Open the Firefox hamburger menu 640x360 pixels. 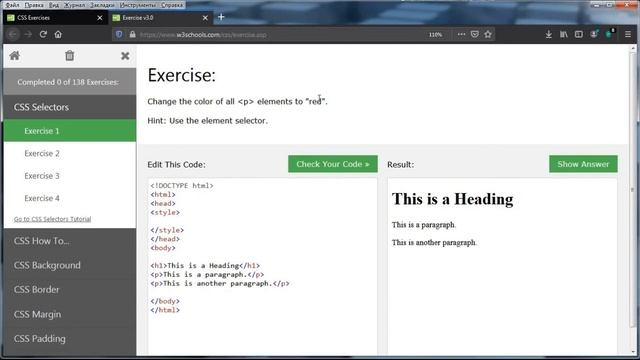click(628, 34)
